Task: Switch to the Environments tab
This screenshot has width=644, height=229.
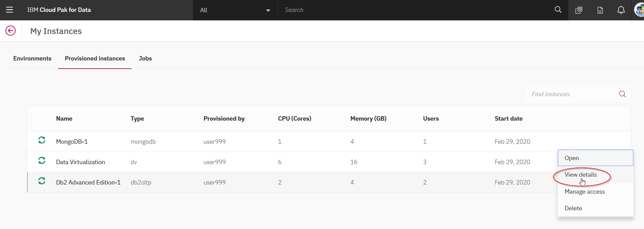Action: click(32, 58)
